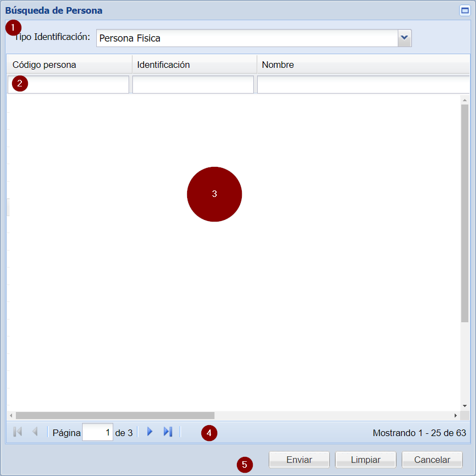Click the Limpiar button
The width and height of the screenshot is (476, 476).
click(x=365, y=460)
